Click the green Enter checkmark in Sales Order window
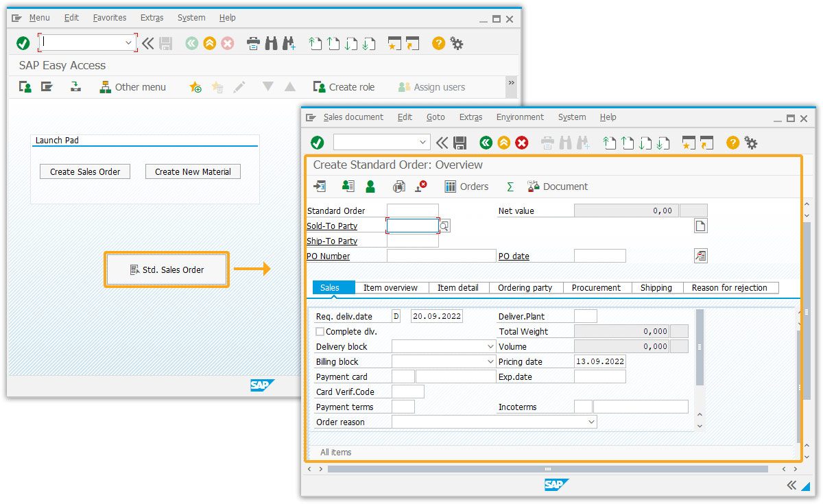Image resolution: width=823 pixels, height=504 pixels. coord(317,143)
